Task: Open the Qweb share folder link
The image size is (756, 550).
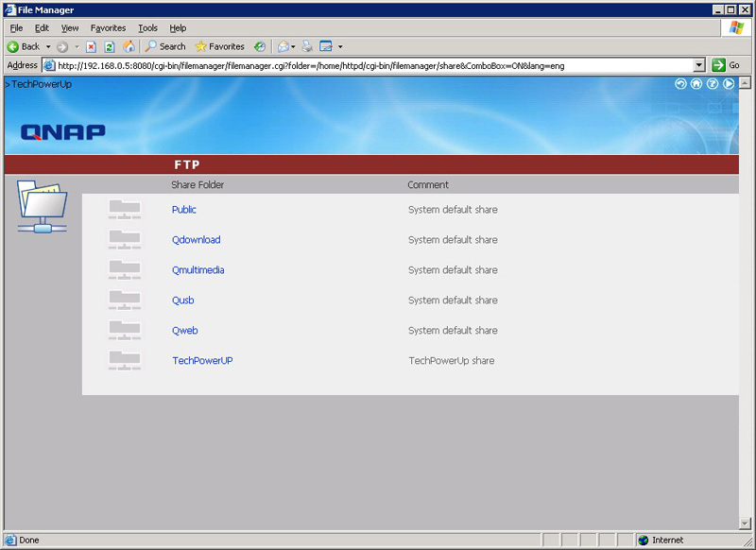Action: (x=185, y=331)
